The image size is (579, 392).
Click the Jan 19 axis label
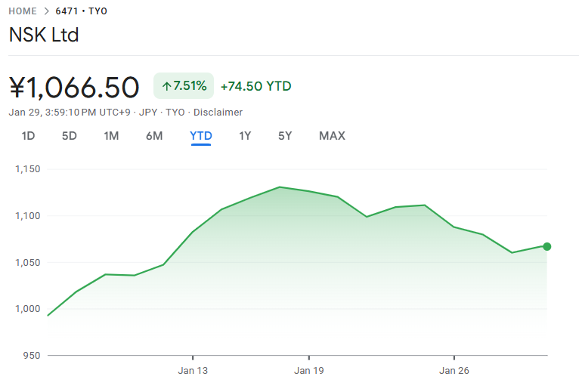click(x=308, y=371)
